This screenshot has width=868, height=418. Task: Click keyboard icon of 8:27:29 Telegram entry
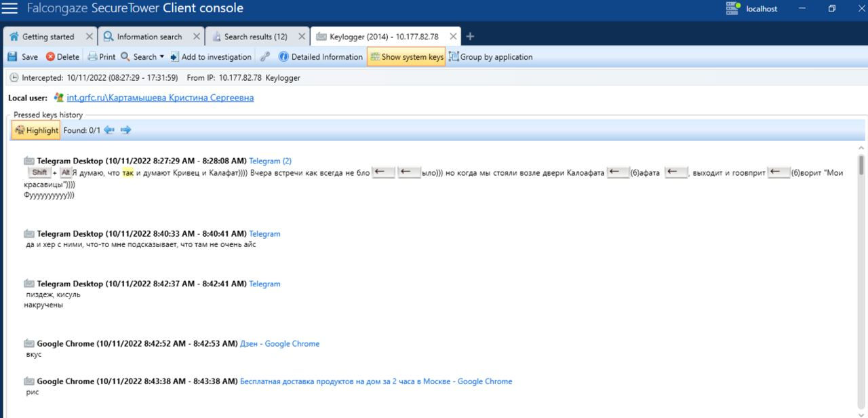click(x=28, y=161)
